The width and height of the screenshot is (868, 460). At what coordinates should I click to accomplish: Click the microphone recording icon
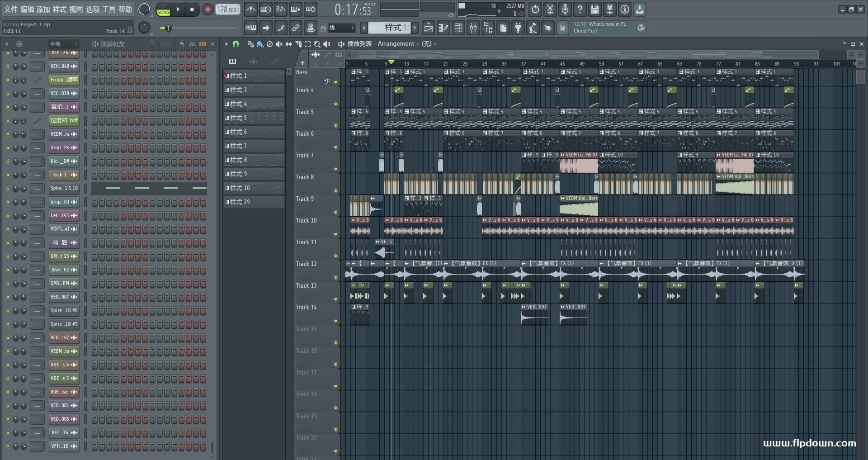pyautogui.click(x=565, y=9)
